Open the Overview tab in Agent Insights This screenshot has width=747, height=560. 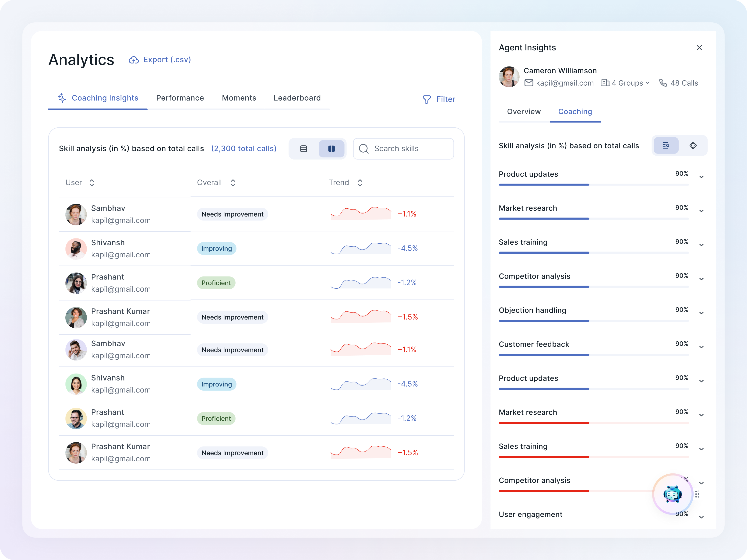click(523, 112)
